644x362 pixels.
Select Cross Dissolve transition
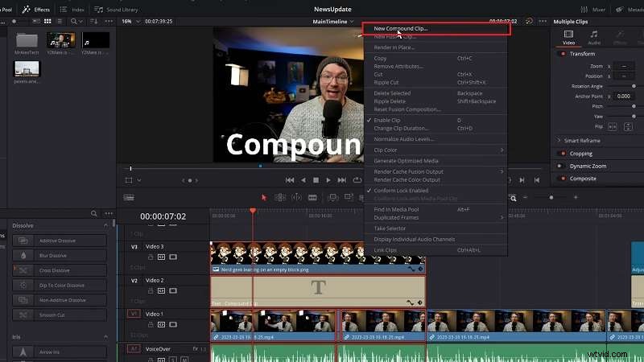coord(60,270)
